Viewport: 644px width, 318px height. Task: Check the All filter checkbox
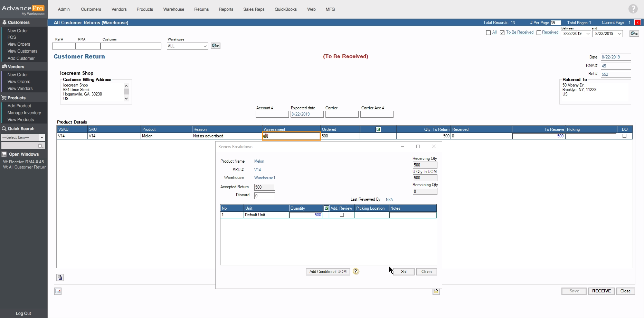tap(488, 33)
